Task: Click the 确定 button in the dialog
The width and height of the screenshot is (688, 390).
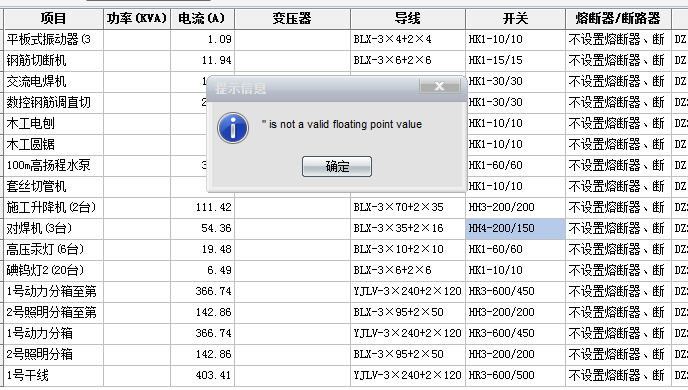Action: point(337,167)
